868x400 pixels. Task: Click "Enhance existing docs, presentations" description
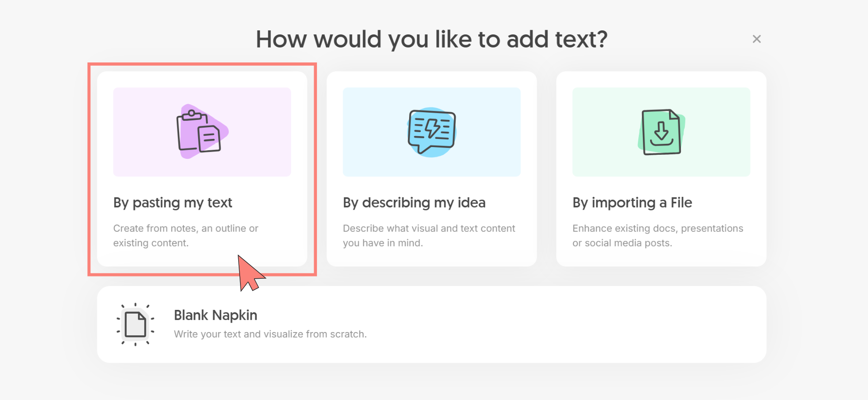pos(657,229)
